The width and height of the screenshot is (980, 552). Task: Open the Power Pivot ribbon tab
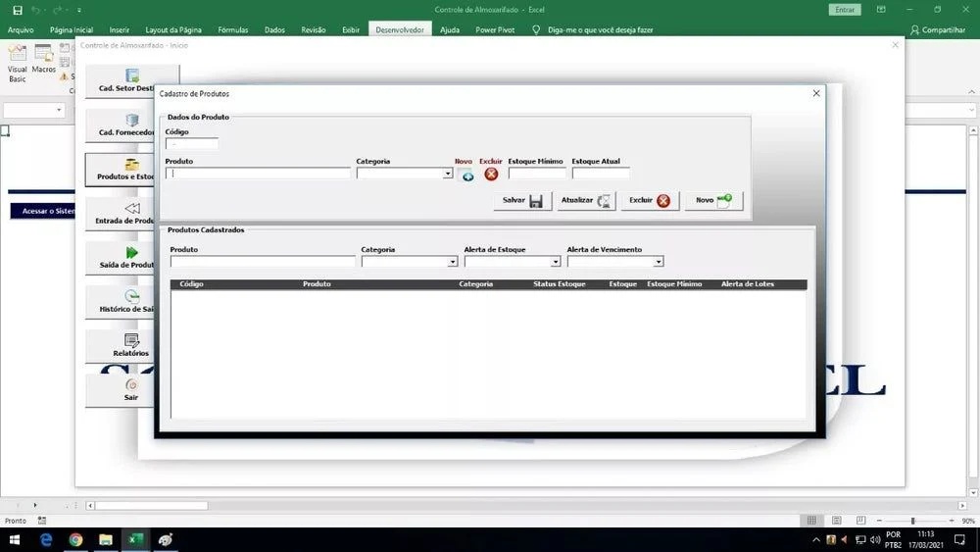tap(495, 30)
